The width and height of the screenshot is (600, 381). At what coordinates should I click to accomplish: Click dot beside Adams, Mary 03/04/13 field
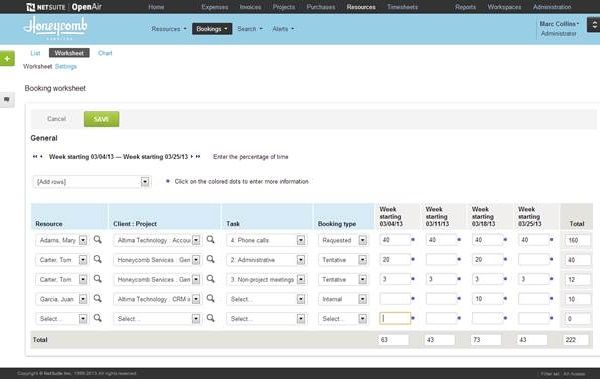pos(413,239)
